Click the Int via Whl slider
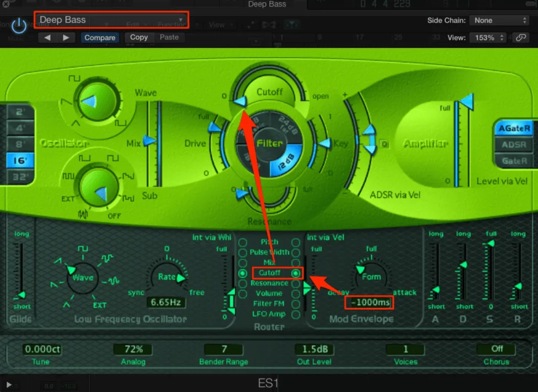Viewport: 538px width, 392px height. click(231, 301)
